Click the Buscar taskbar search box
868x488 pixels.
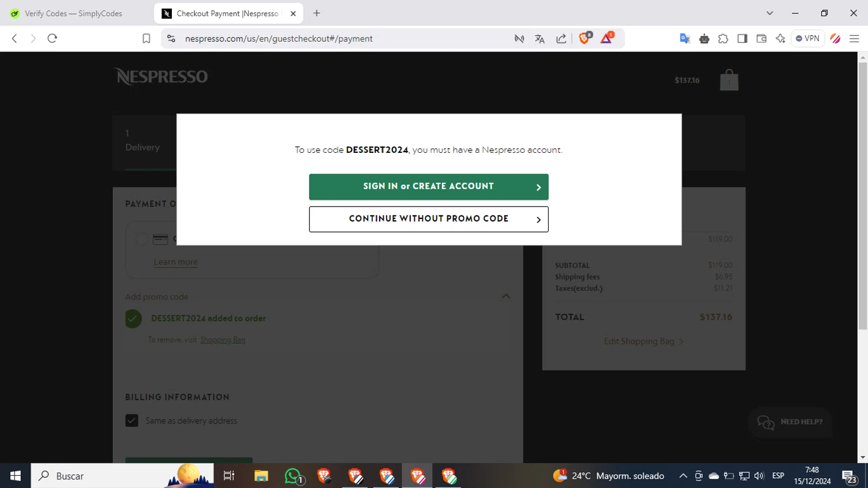click(x=123, y=476)
